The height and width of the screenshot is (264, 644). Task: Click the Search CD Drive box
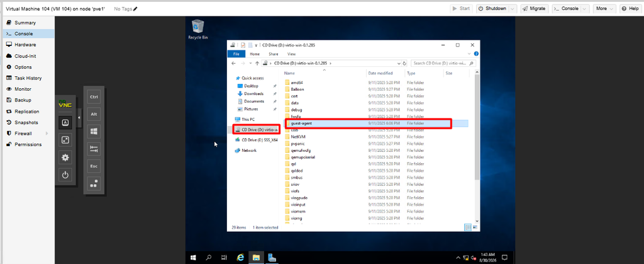[x=443, y=64]
